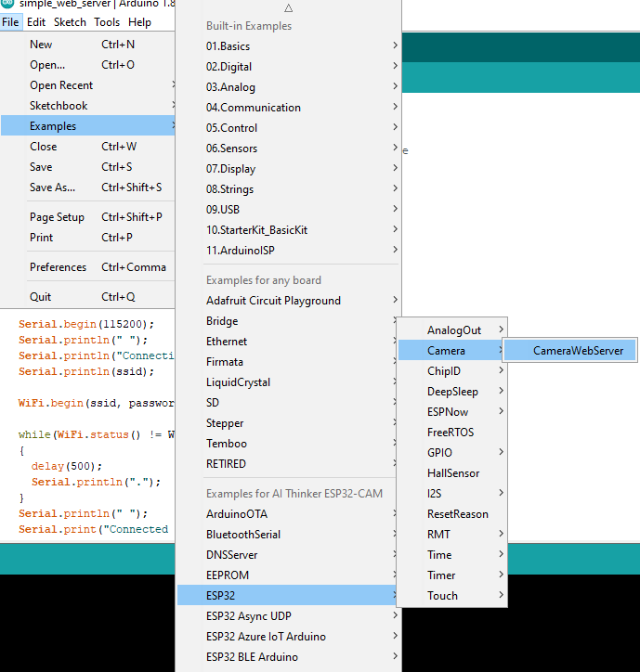This screenshot has width=640, height=672.
Task: Open the Ethernet examples submenu
Action: 286,342
